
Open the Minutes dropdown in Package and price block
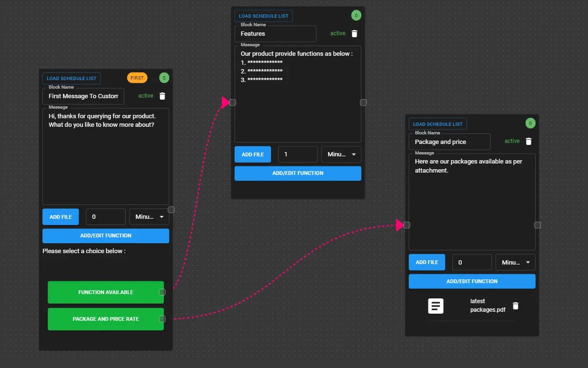(x=515, y=262)
